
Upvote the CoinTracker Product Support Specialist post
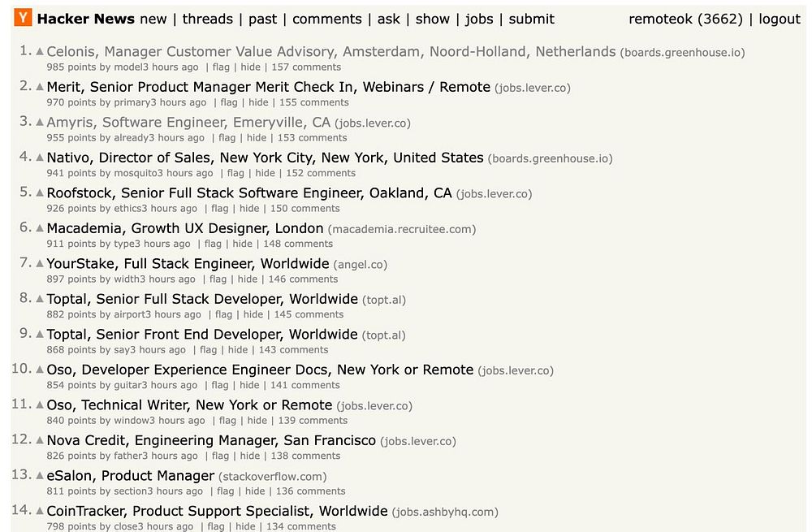[x=40, y=511]
